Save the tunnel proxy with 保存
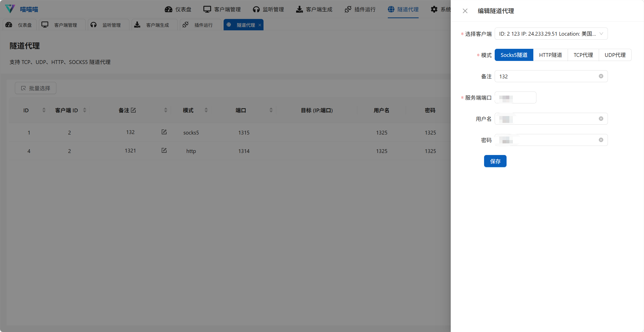This screenshot has width=644, height=332. 495,161
